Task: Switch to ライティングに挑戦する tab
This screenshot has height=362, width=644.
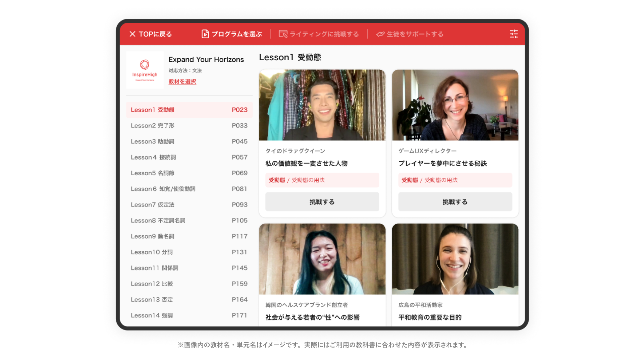Action: [x=324, y=34]
